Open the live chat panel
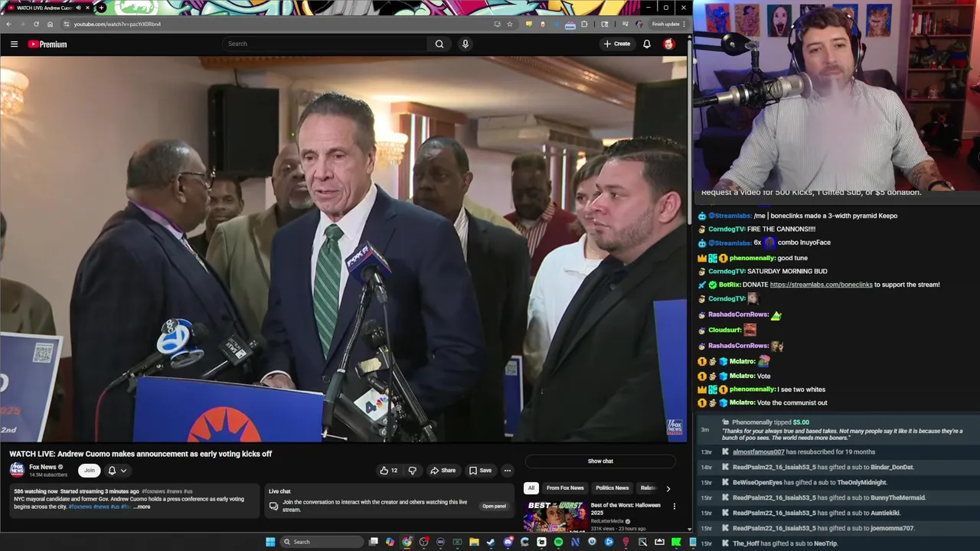Image resolution: width=980 pixels, height=551 pixels. pos(494,506)
